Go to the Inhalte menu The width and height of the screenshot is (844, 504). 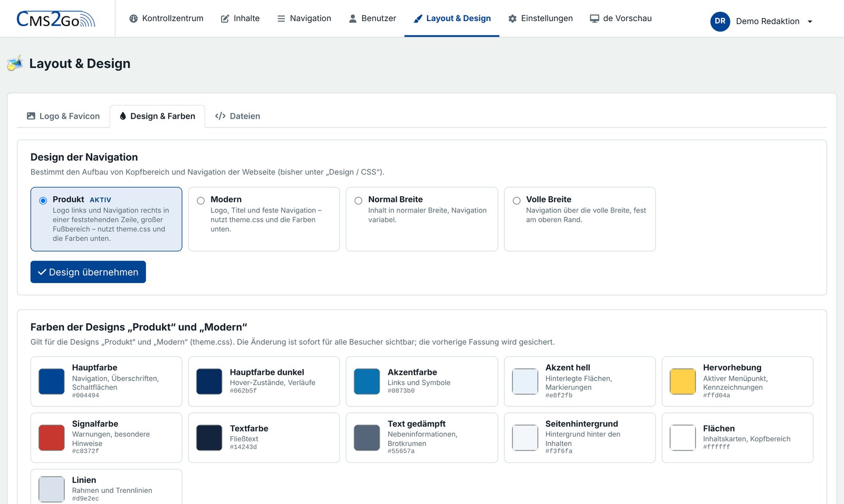(240, 18)
